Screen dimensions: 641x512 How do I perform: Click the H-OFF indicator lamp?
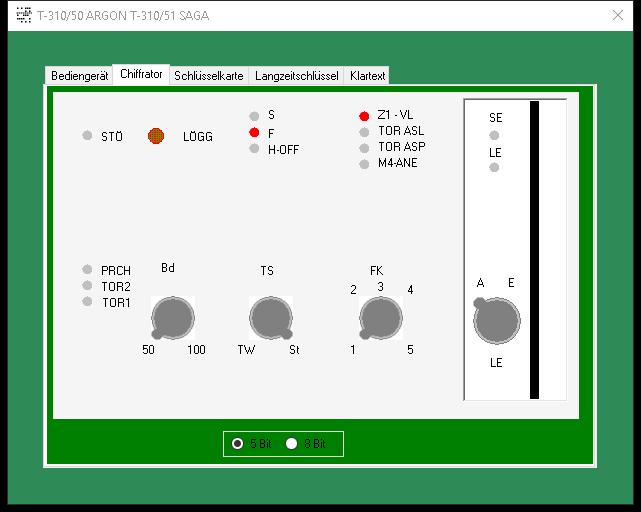pyautogui.click(x=254, y=148)
